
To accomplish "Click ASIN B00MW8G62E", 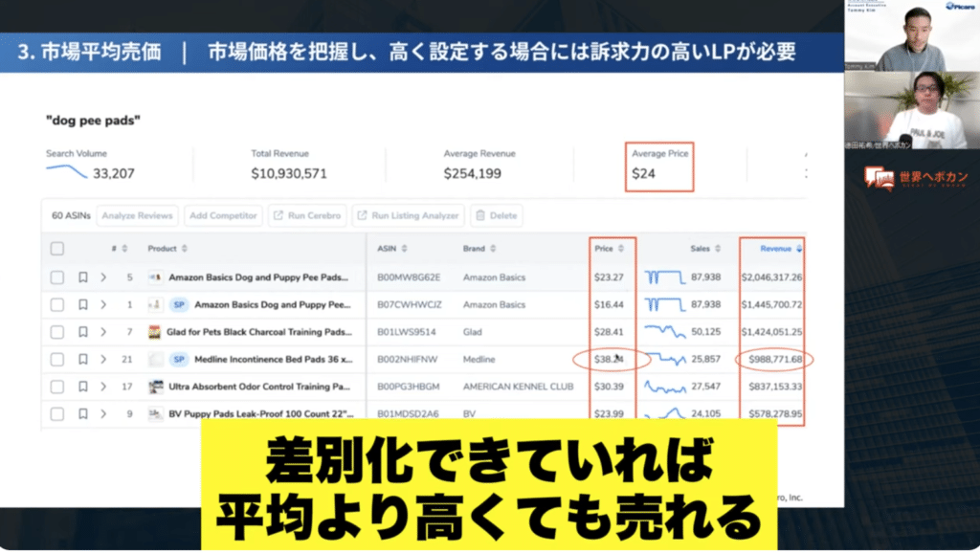I will coord(409,277).
